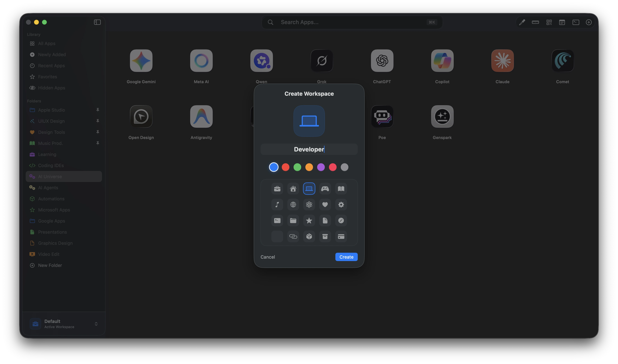Click the plus circle add toolbar icon
This screenshot has height=364, width=618.
point(589,22)
